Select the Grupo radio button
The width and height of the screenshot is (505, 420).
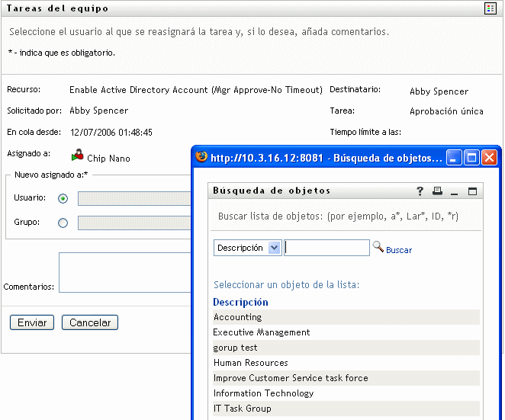point(63,223)
